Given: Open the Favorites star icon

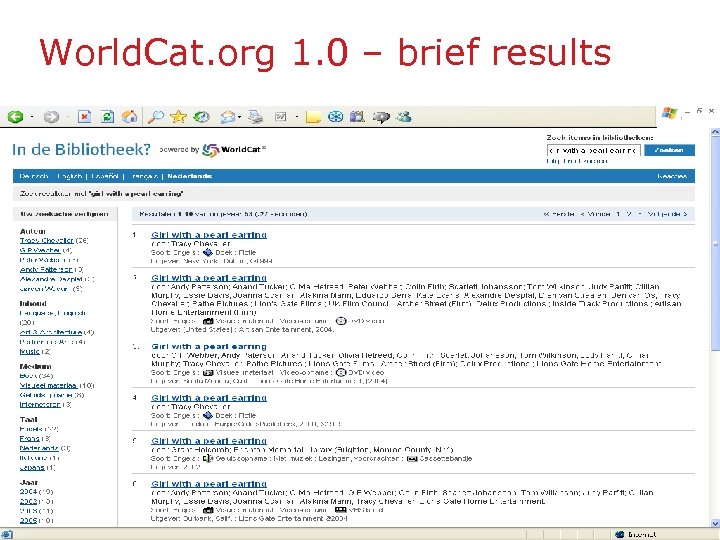Looking at the screenshot, I should tap(178, 117).
